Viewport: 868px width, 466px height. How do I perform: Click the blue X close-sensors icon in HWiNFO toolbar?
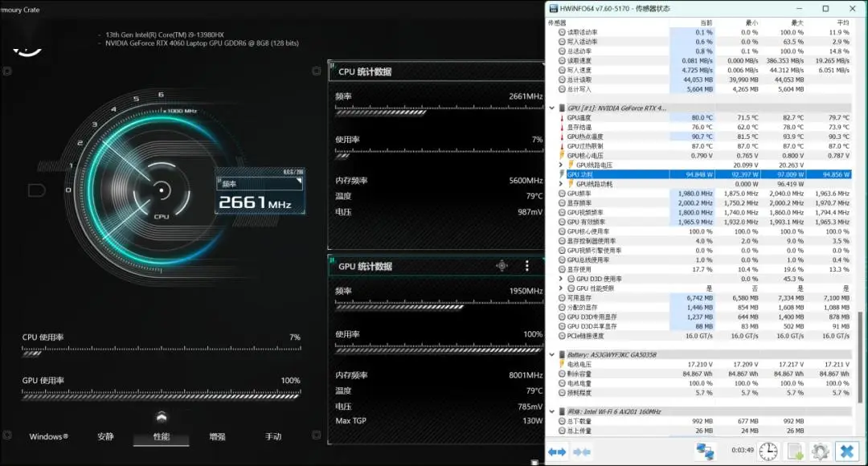point(846,451)
